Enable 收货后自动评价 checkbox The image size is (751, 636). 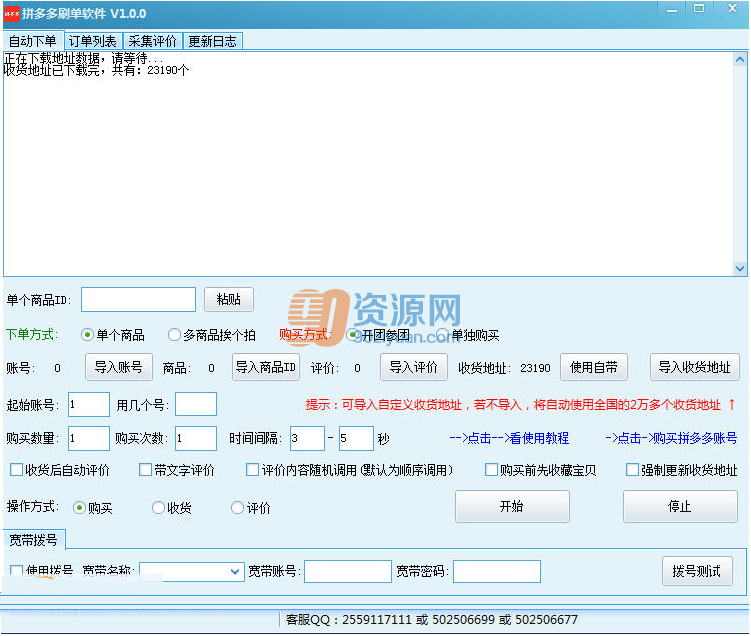click(x=17, y=470)
